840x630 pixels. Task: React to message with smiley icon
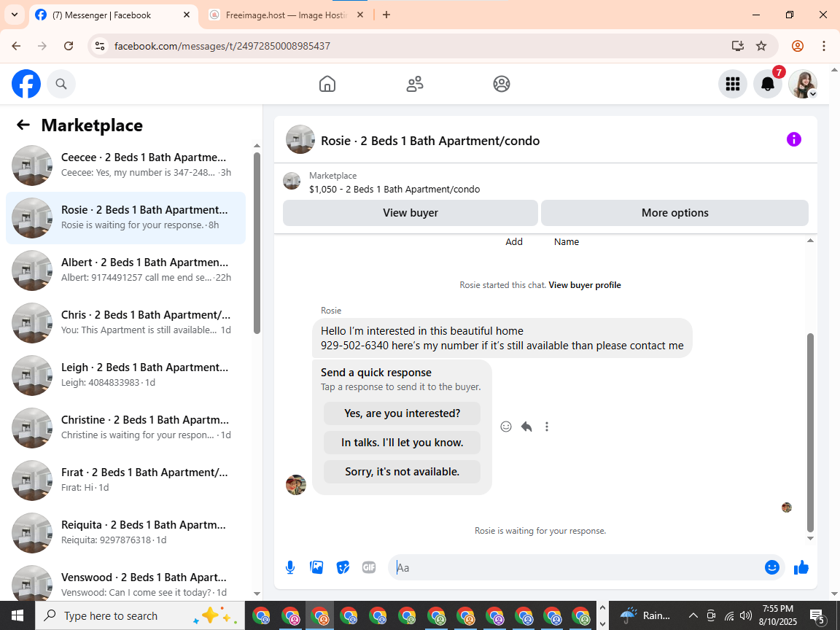(506, 427)
